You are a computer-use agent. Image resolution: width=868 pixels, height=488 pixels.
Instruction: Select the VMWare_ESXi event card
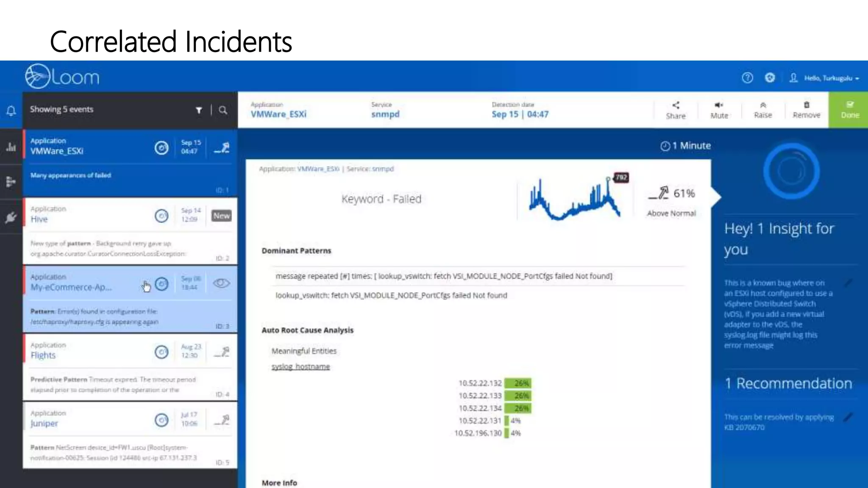130,163
